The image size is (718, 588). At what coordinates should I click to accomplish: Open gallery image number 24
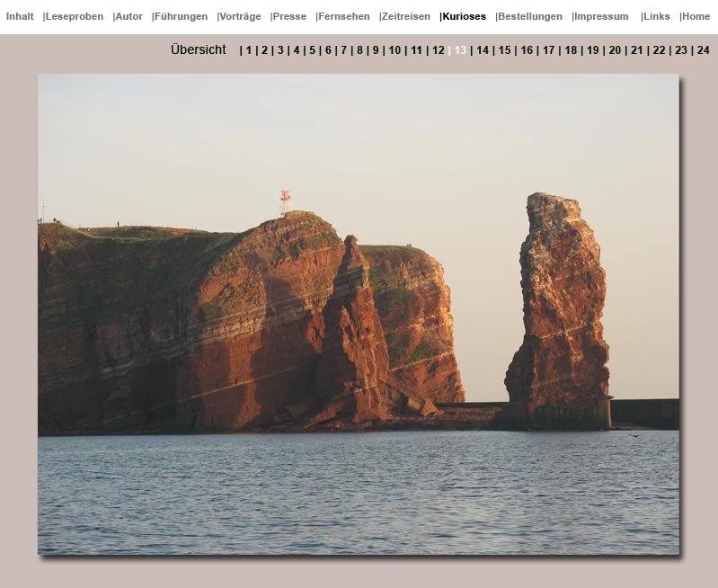click(703, 50)
